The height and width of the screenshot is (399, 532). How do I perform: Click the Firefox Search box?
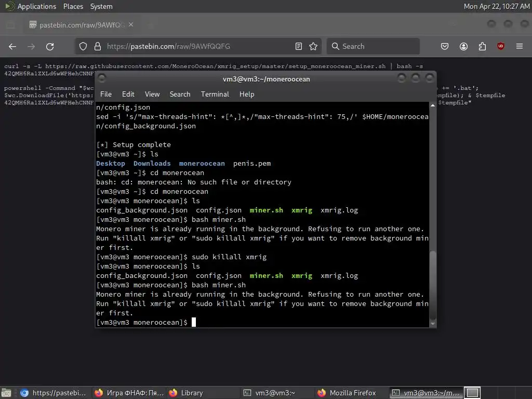373,46
